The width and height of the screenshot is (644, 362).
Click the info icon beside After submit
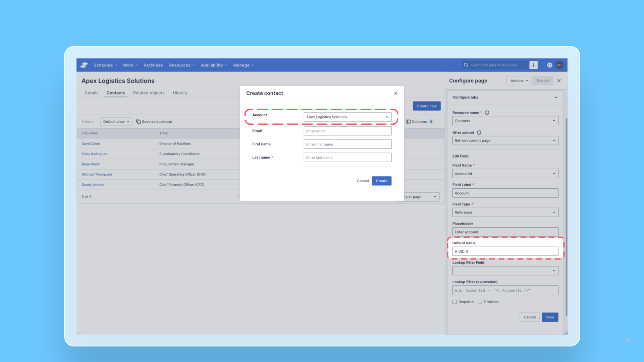click(479, 132)
